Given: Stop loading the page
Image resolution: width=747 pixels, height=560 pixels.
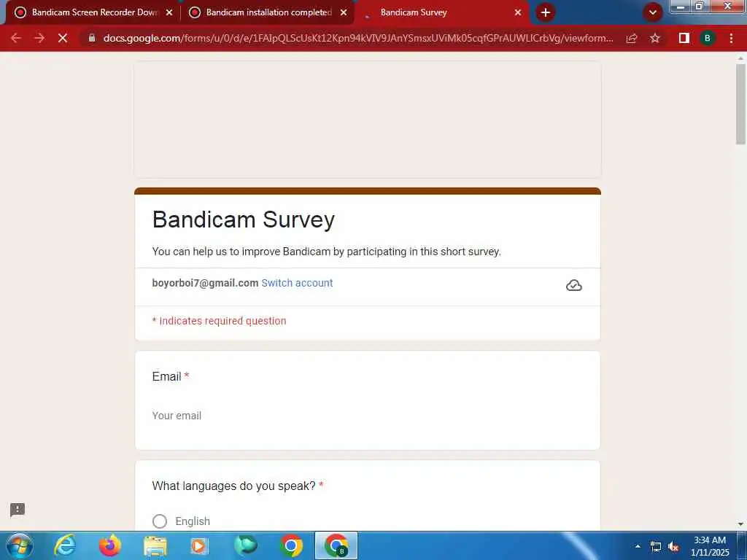Looking at the screenshot, I should pyautogui.click(x=63, y=38).
